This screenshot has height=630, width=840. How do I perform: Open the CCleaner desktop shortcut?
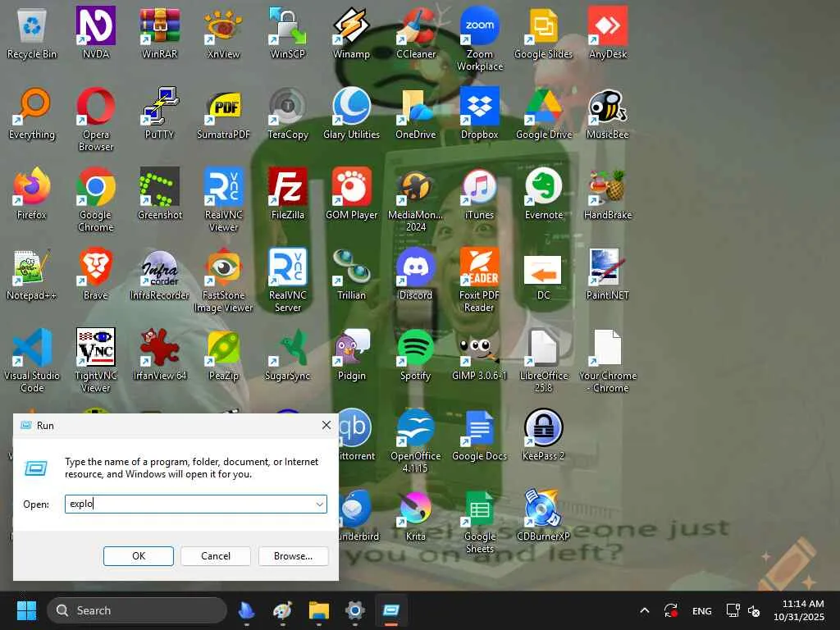pos(416,33)
